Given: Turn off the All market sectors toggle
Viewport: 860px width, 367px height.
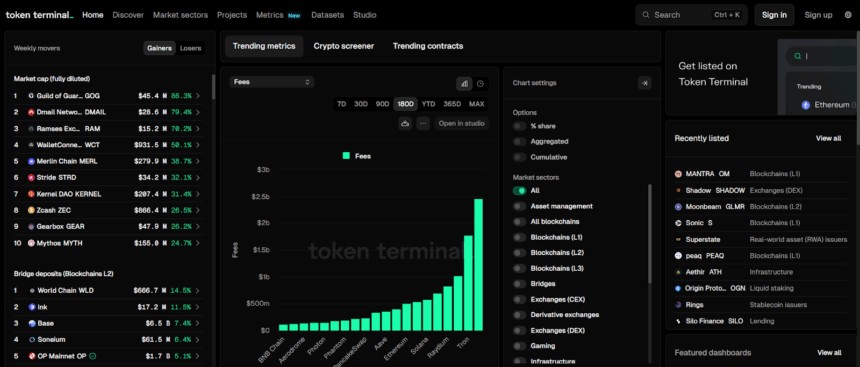Looking at the screenshot, I should (519, 191).
